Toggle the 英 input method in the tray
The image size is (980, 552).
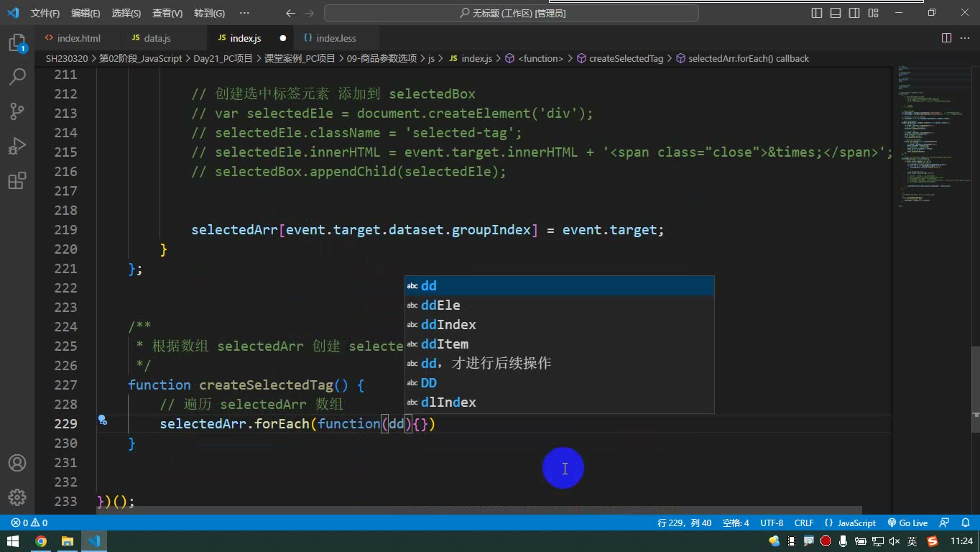(x=912, y=541)
